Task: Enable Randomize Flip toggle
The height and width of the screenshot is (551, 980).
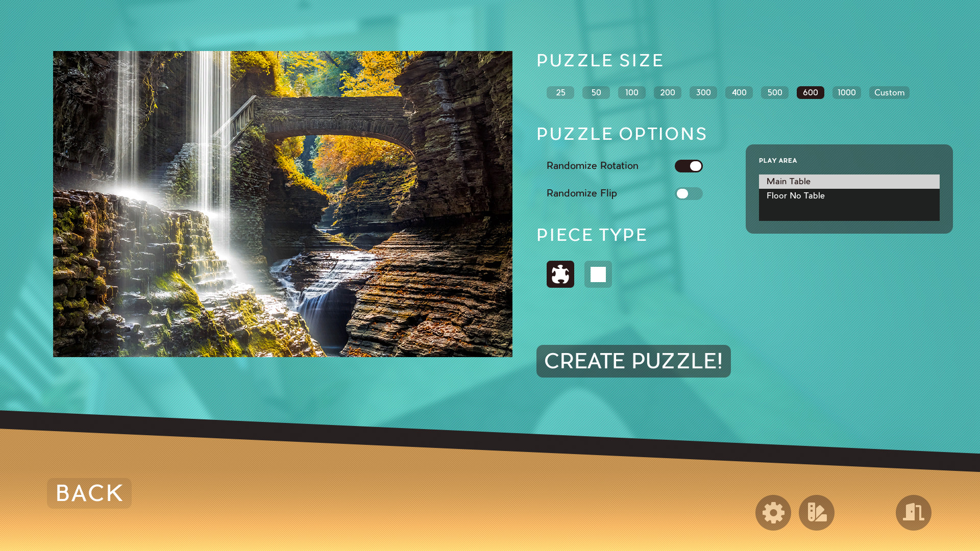Action: tap(689, 194)
